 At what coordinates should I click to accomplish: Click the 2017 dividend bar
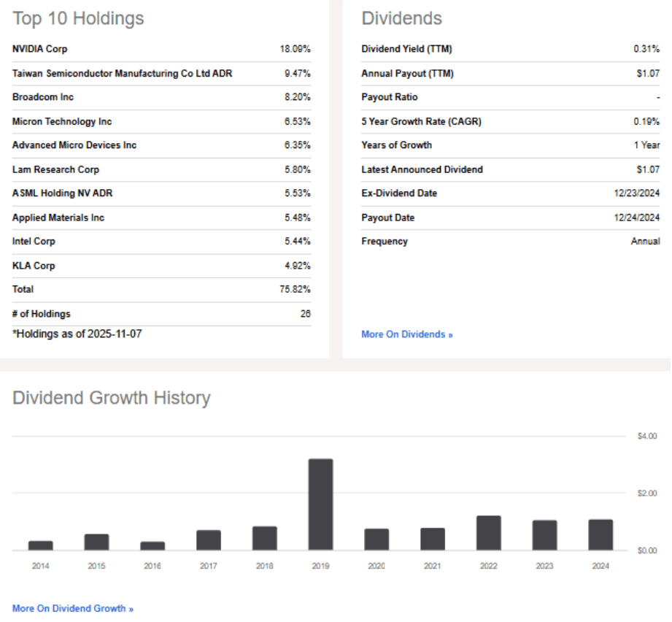point(209,540)
